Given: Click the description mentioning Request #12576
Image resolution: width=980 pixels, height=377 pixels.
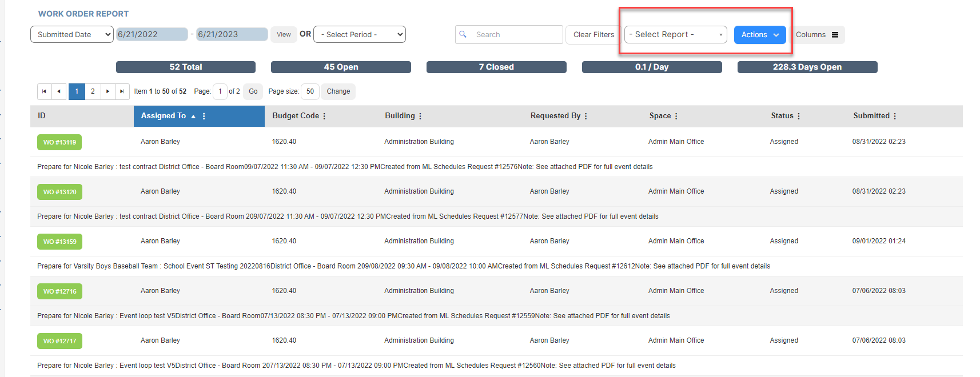Looking at the screenshot, I should click(345, 167).
